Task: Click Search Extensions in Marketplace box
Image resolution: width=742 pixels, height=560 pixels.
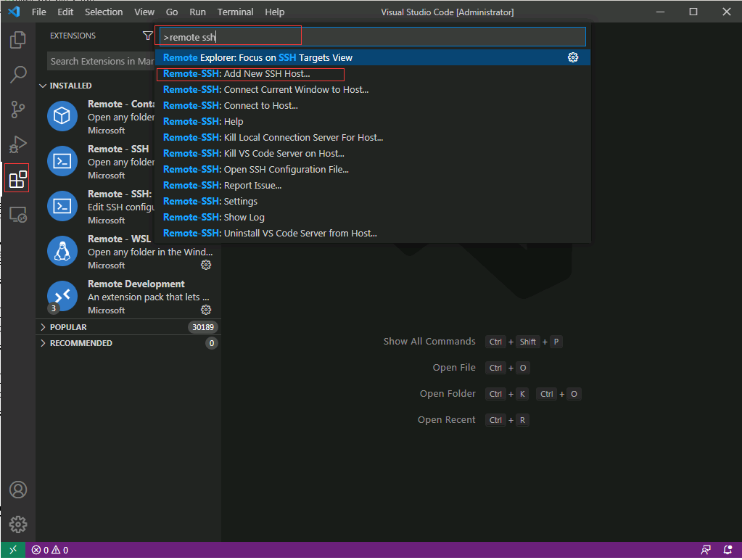Action: [102, 61]
